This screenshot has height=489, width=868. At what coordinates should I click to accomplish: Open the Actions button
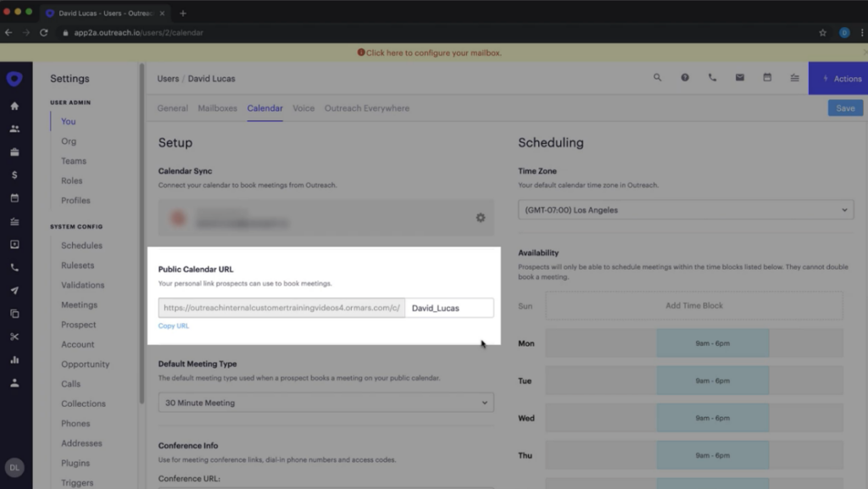click(838, 79)
